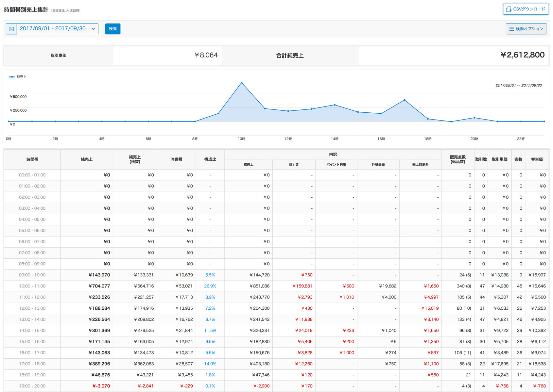The width and height of the screenshot is (553, 392).
Task: Click the 純売上(税抜) column header
Action: pyautogui.click(x=135, y=159)
